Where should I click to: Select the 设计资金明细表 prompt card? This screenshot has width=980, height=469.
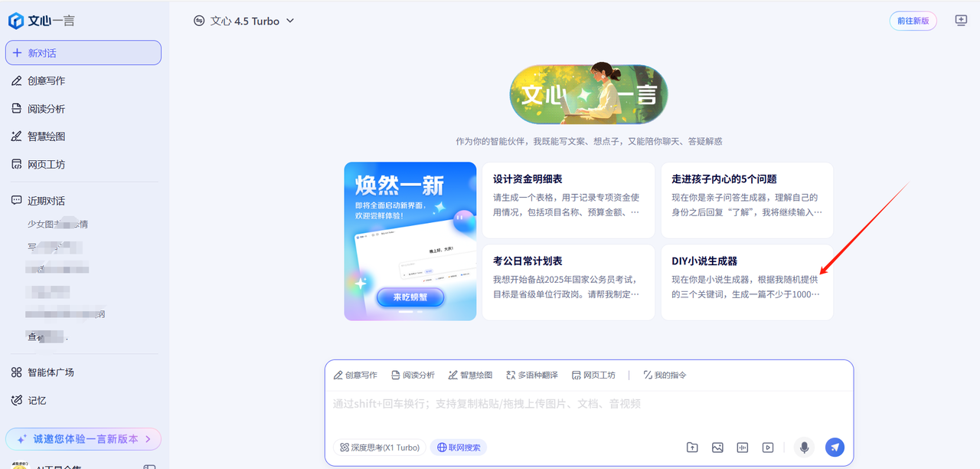[568, 200]
